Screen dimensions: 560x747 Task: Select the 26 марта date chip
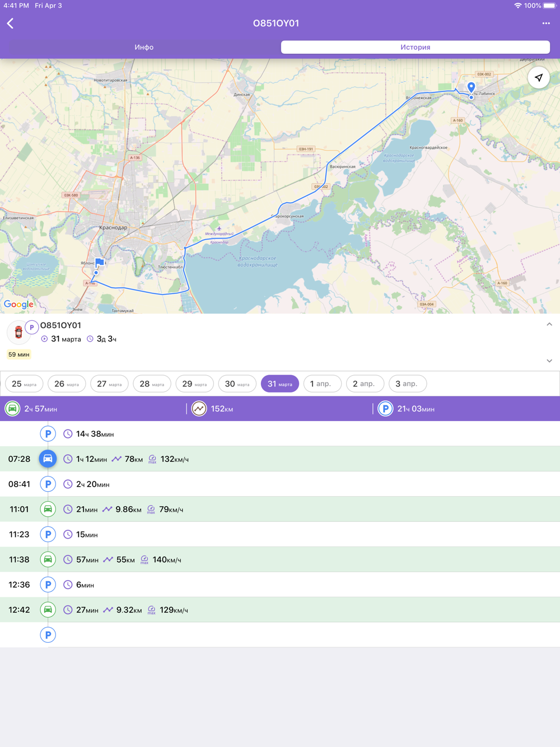[x=67, y=384]
